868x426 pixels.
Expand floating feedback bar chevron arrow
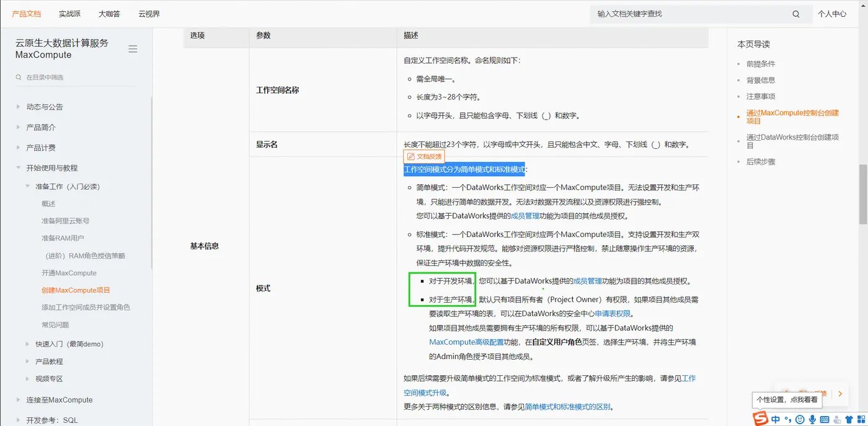[840, 393]
